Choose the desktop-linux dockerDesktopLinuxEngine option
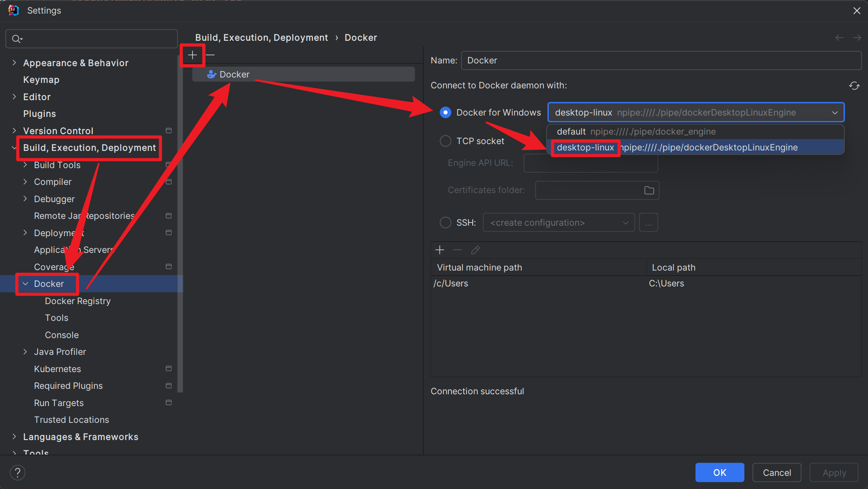Viewport: 868px width, 489px height. [x=695, y=147]
